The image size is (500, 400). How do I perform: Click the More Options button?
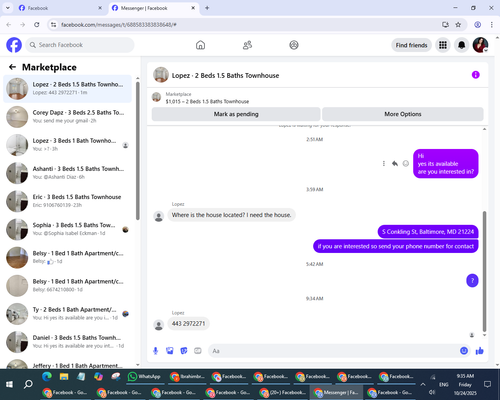pyautogui.click(x=403, y=114)
